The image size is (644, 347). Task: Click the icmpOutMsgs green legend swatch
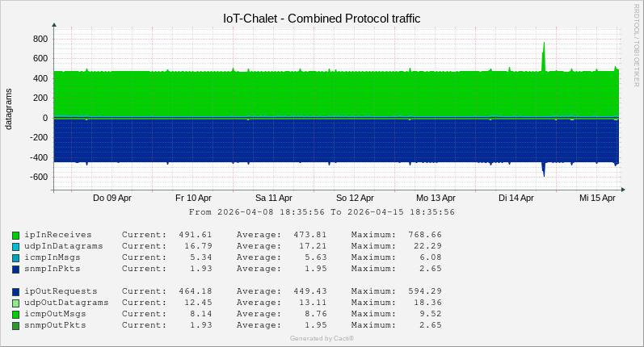click(15, 314)
